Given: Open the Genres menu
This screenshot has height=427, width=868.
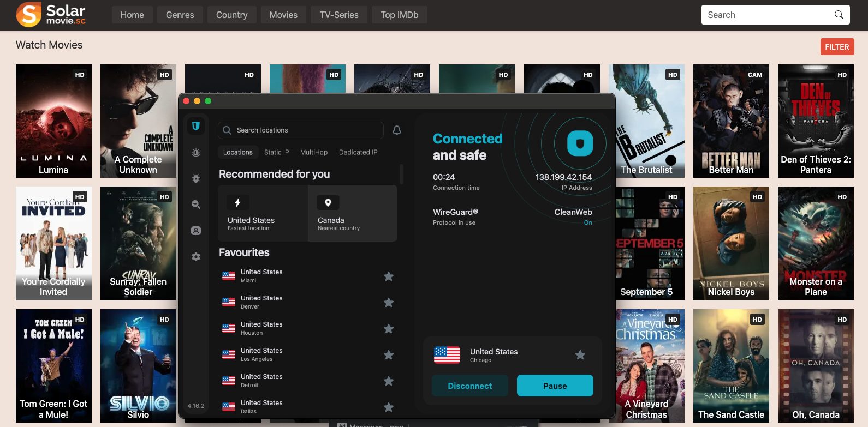Looking at the screenshot, I should coord(180,15).
